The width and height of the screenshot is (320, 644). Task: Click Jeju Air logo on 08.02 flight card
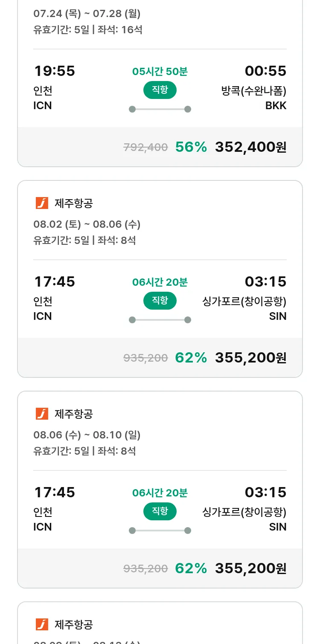point(42,203)
